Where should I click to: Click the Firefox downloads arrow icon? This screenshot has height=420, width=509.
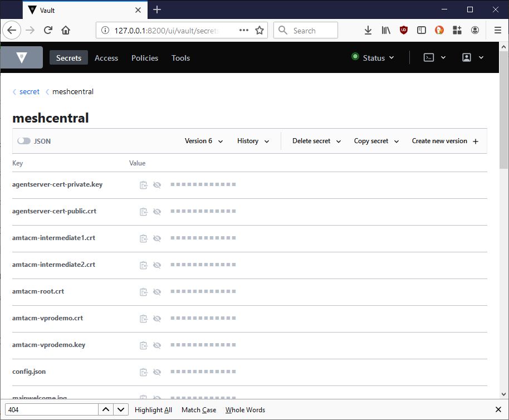click(368, 31)
